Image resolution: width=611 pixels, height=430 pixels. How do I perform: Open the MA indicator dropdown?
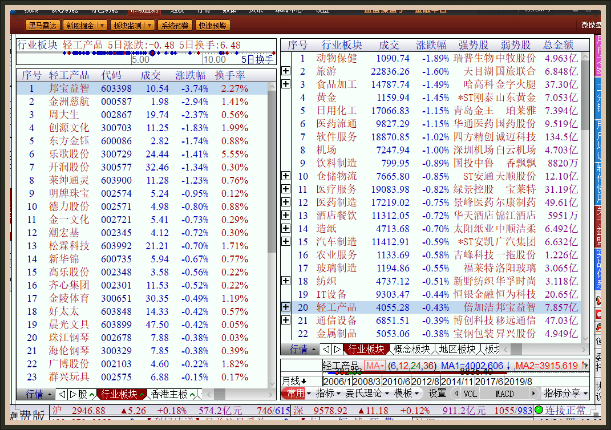pyautogui.click(x=374, y=366)
